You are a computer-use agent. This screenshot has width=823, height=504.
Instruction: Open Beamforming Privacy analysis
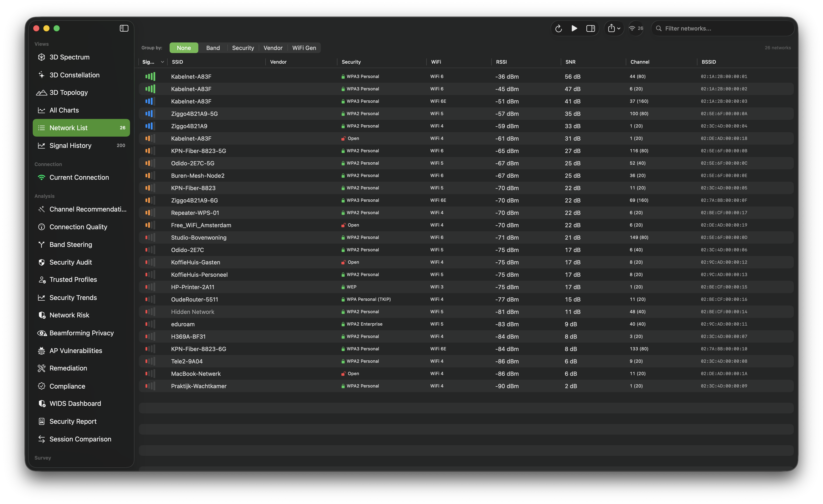[x=81, y=333]
